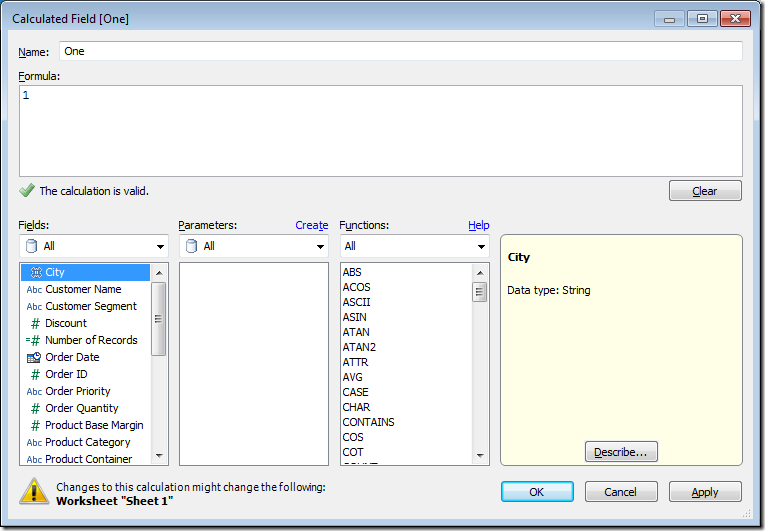The width and height of the screenshot is (765, 531).
Task: Confirm the calculation with OK
Action: coord(537,491)
